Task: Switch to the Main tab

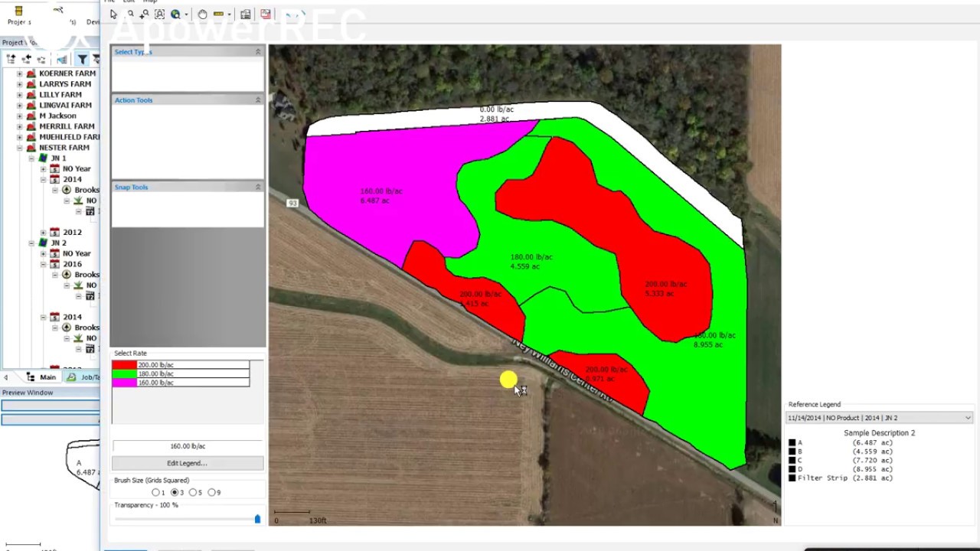Action: point(41,377)
